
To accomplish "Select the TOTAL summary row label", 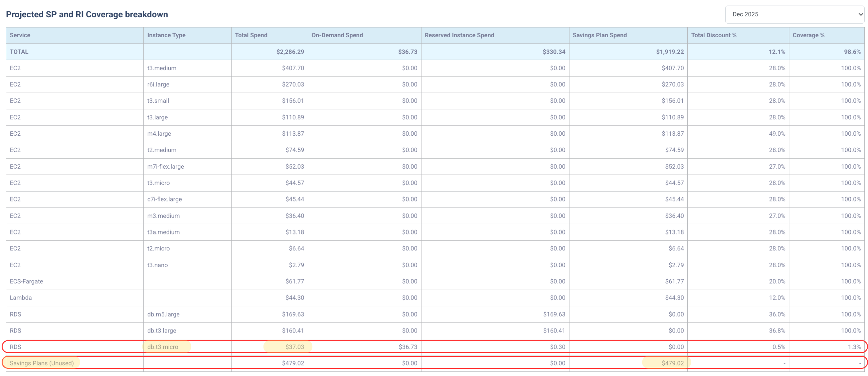I will (x=19, y=52).
